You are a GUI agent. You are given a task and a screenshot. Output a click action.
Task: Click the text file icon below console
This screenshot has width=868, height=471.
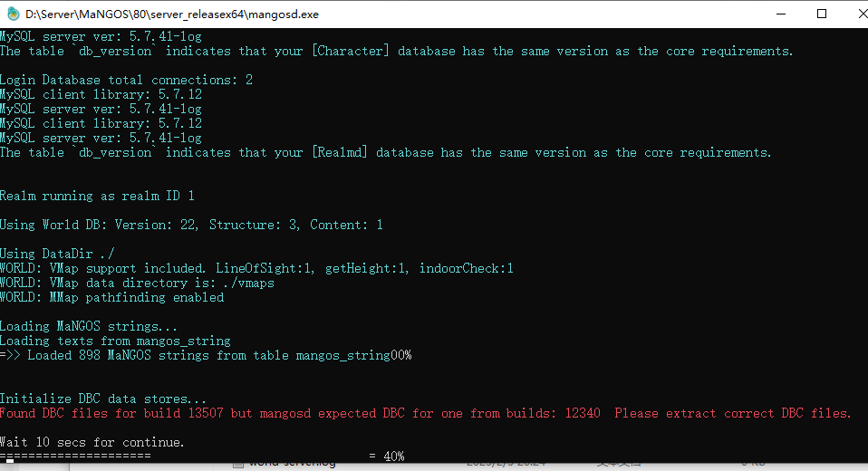(x=238, y=465)
